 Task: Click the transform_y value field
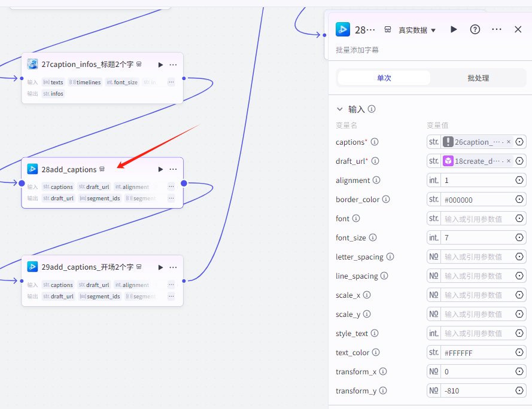(476, 391)
